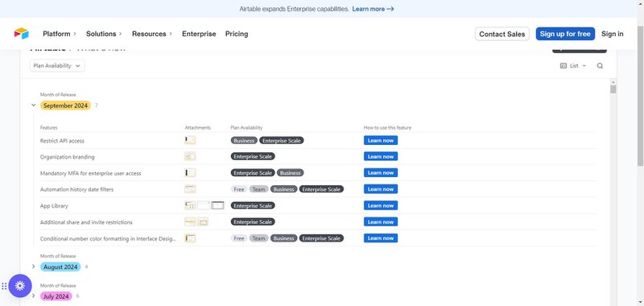Click Business tag in Restrict API access row
This screenshot has height=306, width=644.
pos(244,140)
